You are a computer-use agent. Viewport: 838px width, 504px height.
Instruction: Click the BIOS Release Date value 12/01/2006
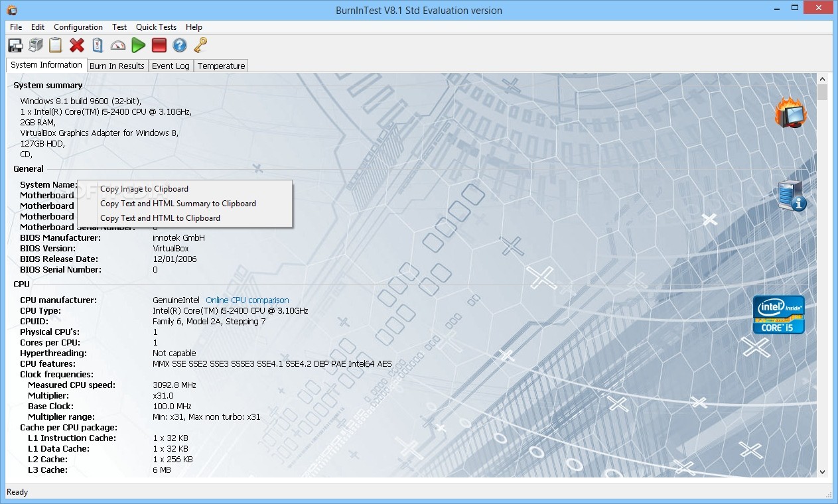tap(175, 259)
